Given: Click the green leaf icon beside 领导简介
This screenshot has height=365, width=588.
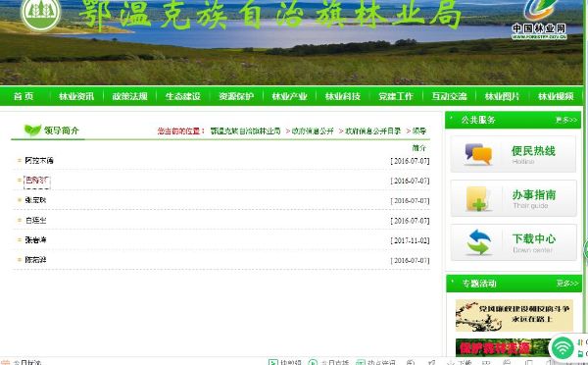Looking at the screenshot, I should 32,130.
